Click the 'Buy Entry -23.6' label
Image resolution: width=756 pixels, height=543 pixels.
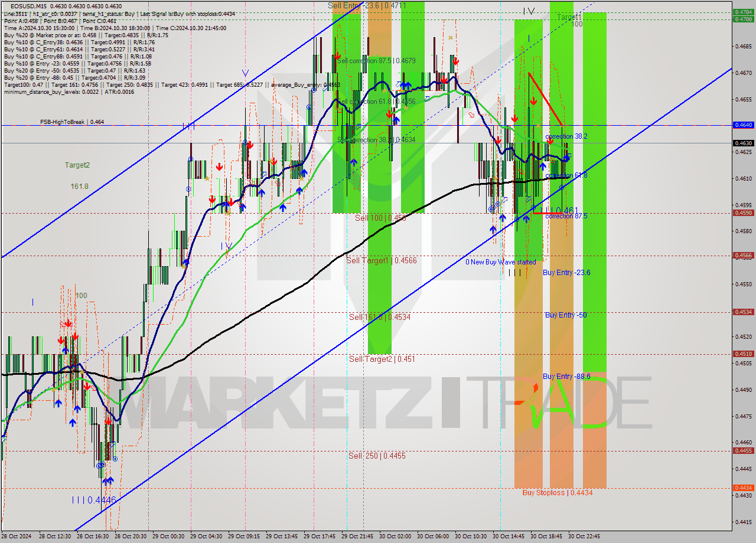pos(566,273)
